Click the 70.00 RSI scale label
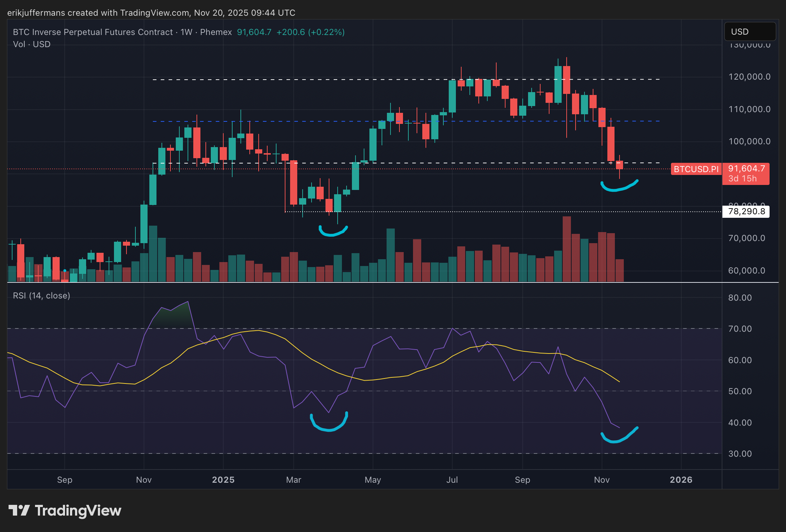 click(x=740, y=328)
